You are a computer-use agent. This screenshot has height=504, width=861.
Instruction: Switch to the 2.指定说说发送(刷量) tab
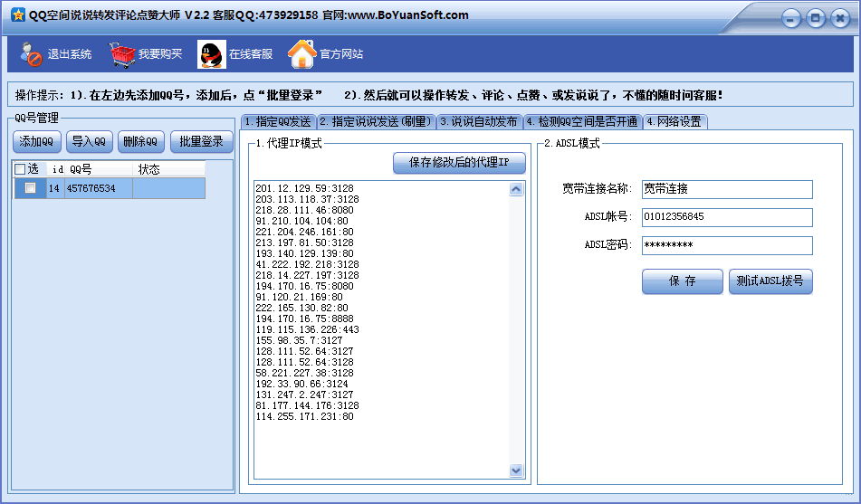[376, 121]
